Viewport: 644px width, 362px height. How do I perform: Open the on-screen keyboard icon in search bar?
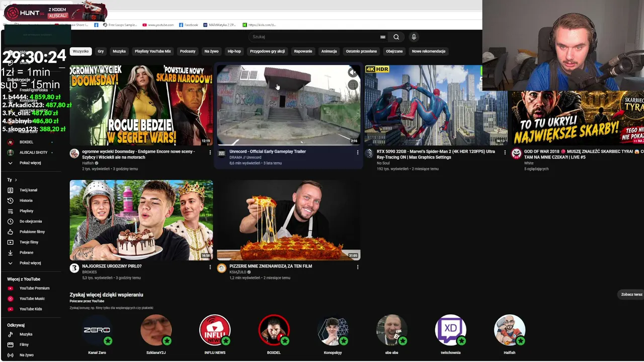(383, 37)
